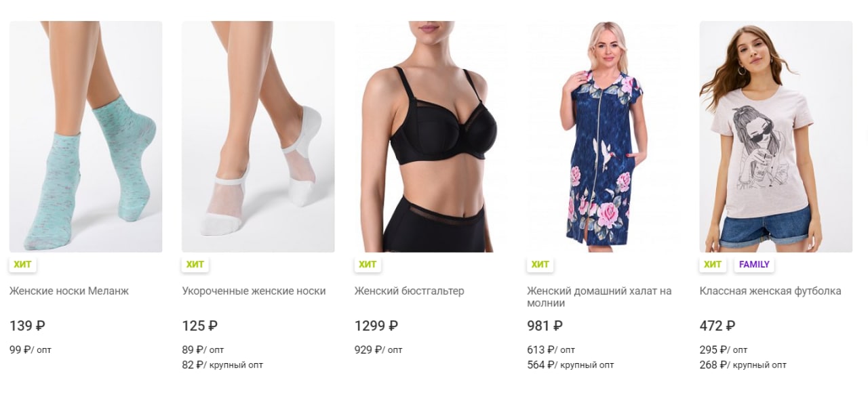Open the Женский домашний халат на молнии link
Screen dimensions: 868x401
[x=599, y=297]
